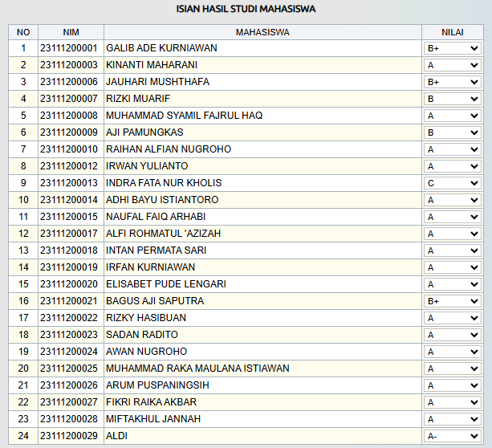Image resolution: width=492 pixels, height=448 pixels.
Task: Open grade dropdown for Galib Ade Kurniawan
Action: [x=452, y=48]
